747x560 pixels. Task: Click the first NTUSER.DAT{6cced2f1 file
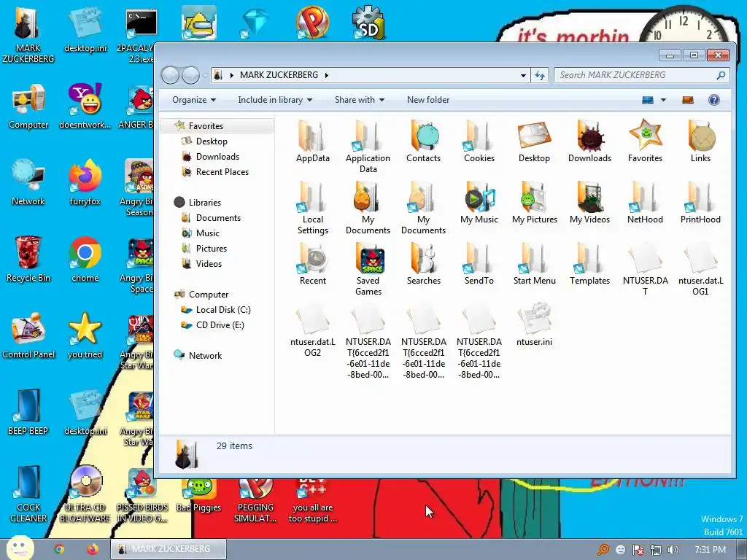point(368,341)
